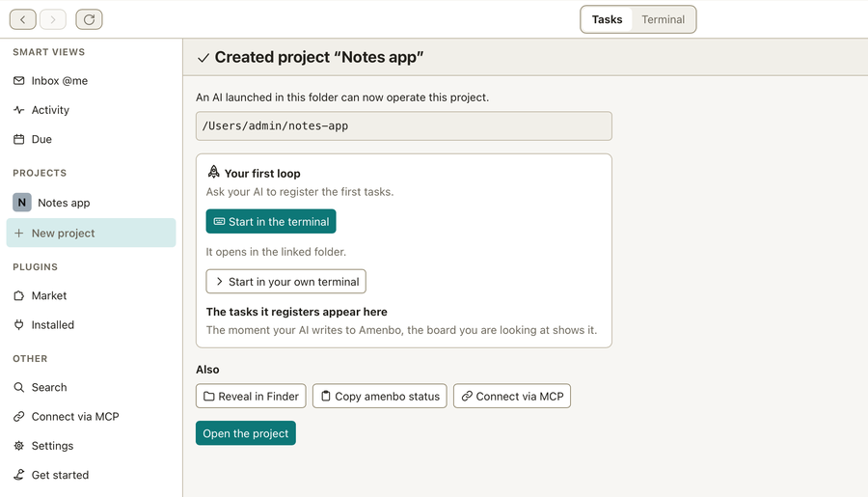Click the PLUGINS section header

[x=35, y=267]
